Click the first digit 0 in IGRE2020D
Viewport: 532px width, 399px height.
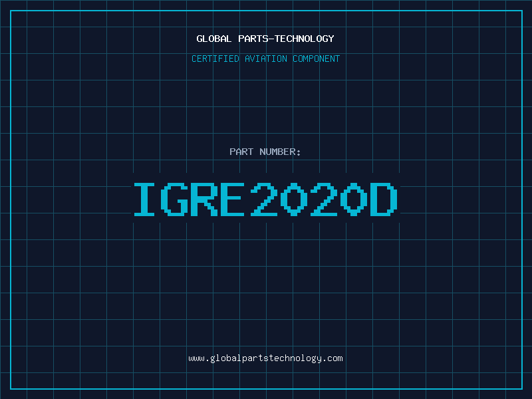295,199
